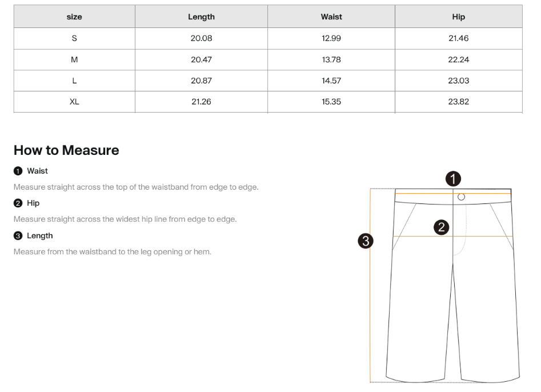Screen dimensions: 541x392
Task: Select the Waist column header
Action: 331,17
